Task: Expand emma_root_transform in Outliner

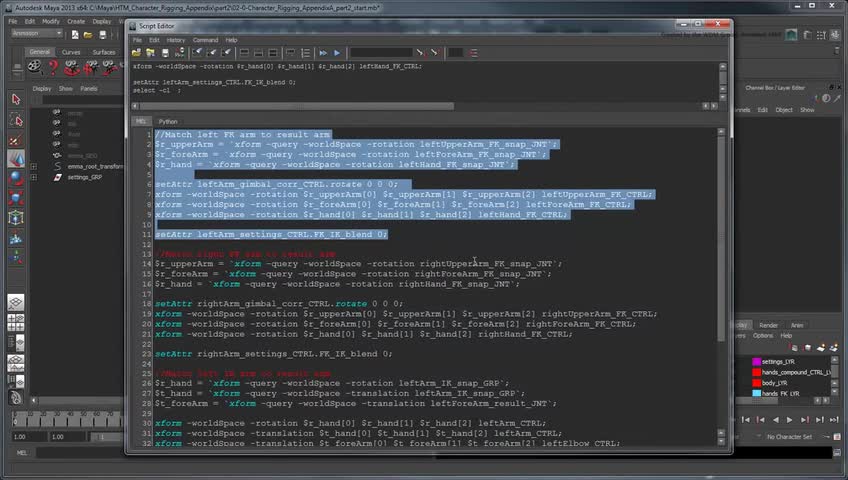Action: [34, 166]
